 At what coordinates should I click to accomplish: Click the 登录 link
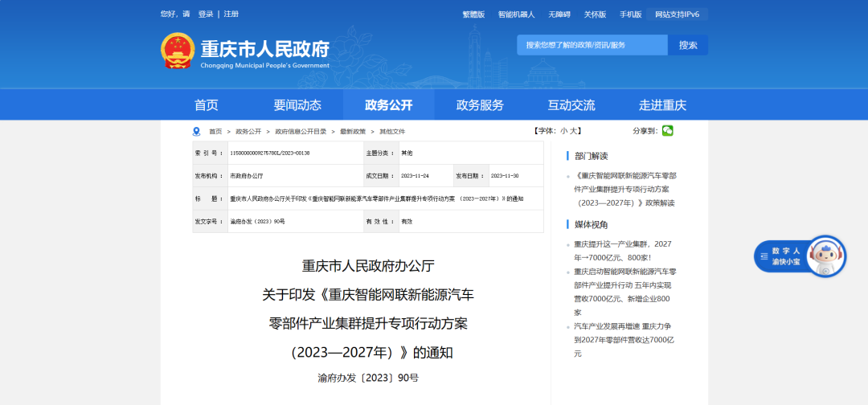(x=206, y=14)
